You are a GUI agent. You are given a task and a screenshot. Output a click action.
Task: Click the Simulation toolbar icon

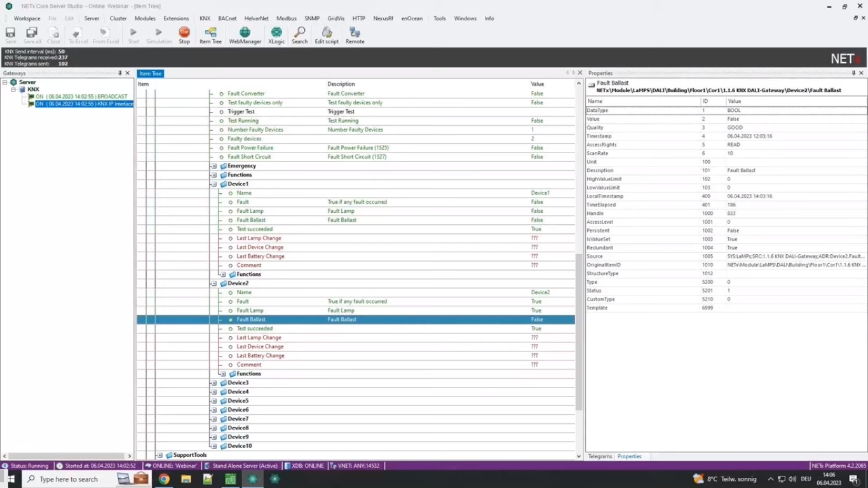tap(159, 36)
